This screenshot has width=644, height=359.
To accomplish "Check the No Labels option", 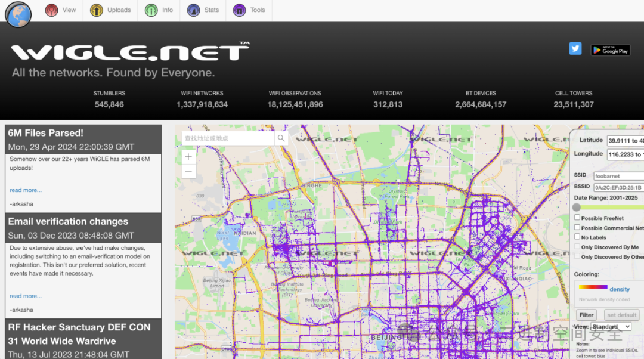I will [x=577, y=237].
